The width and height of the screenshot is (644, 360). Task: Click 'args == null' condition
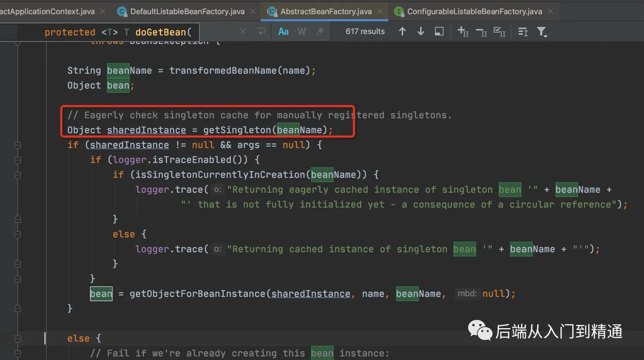click(x=271, y=145)
